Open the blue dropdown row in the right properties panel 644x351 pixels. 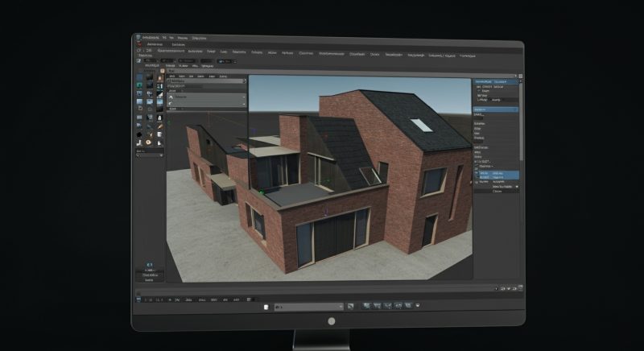(496, 109)
